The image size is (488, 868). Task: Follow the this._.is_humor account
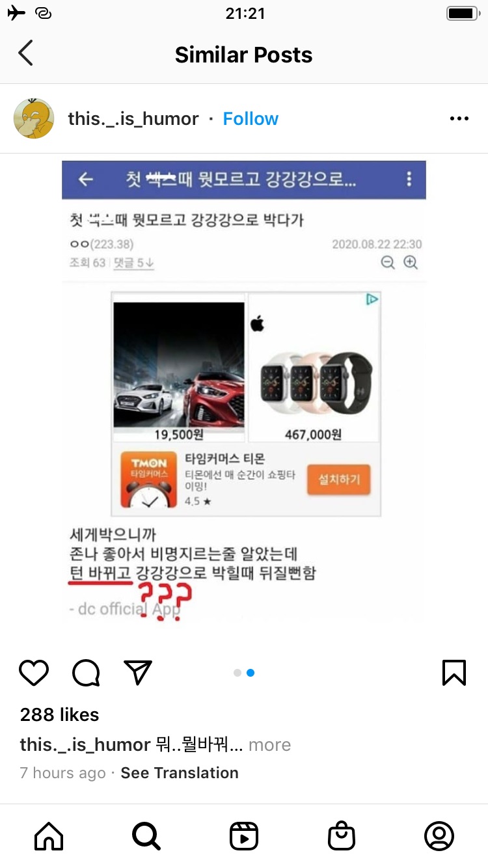[251, 118]
